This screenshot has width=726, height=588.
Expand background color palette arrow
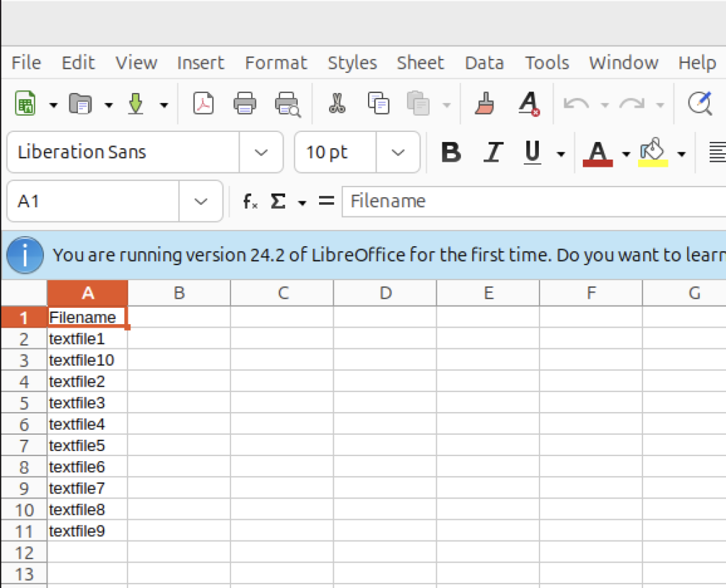[x=681, y=154]
